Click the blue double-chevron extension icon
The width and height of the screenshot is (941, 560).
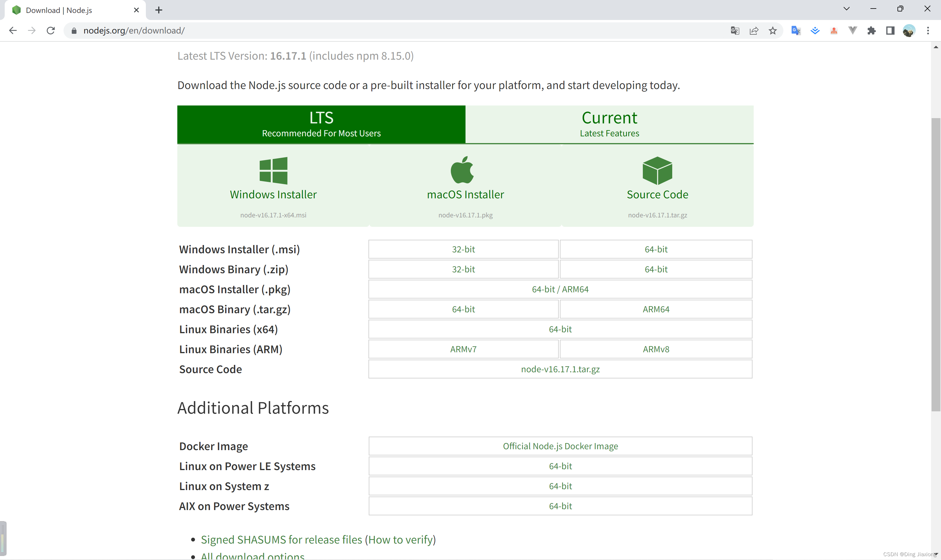[815, 31]
